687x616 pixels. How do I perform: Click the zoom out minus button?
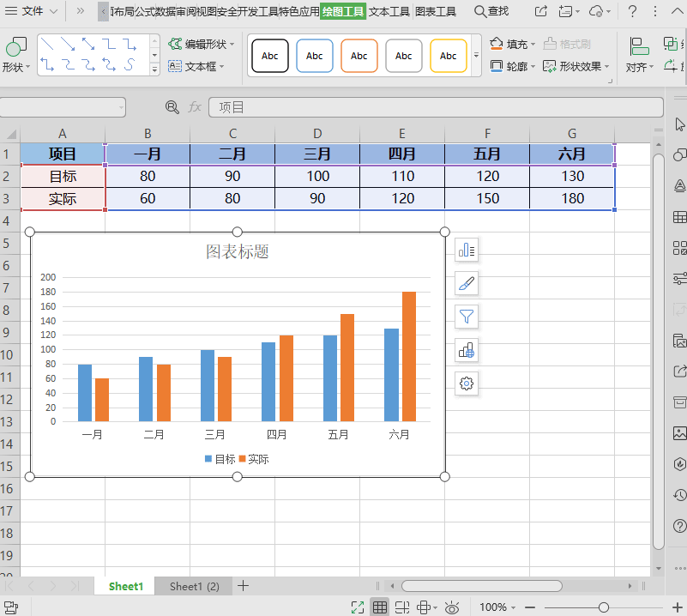click(x=530, y=607)
